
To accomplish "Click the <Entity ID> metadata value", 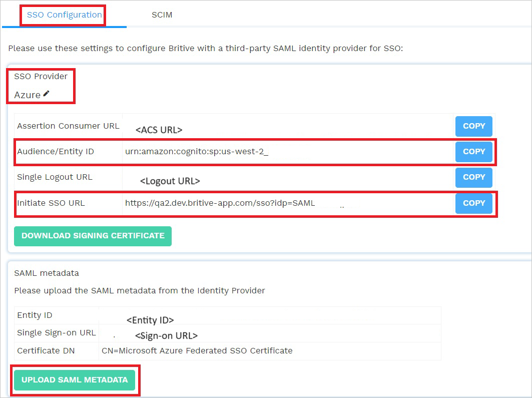I will pos(150,320).
